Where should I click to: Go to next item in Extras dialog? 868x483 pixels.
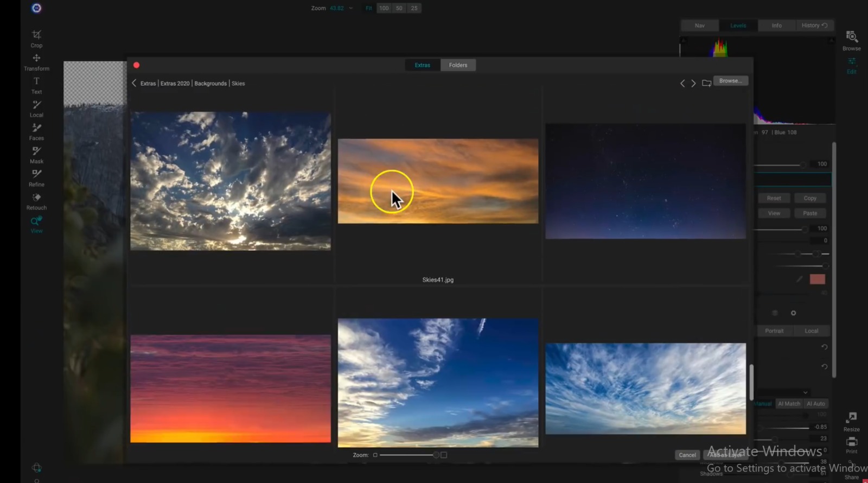pos(693,83)
